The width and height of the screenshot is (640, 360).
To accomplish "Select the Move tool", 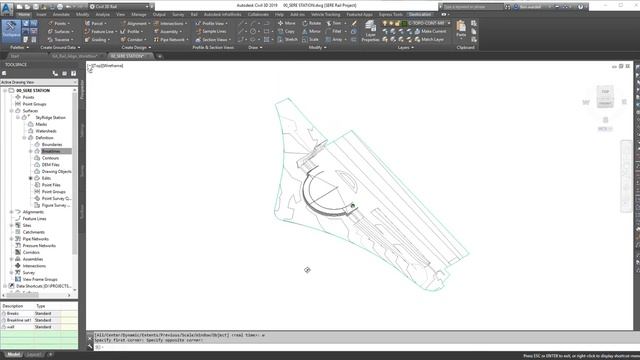I will (x=286, y=23).
